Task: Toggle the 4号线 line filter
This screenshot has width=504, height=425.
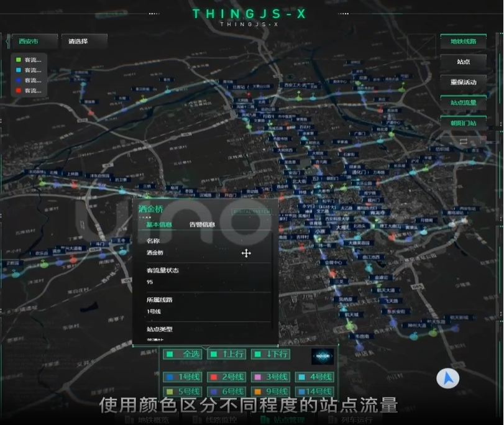Action: coord(314,377)
